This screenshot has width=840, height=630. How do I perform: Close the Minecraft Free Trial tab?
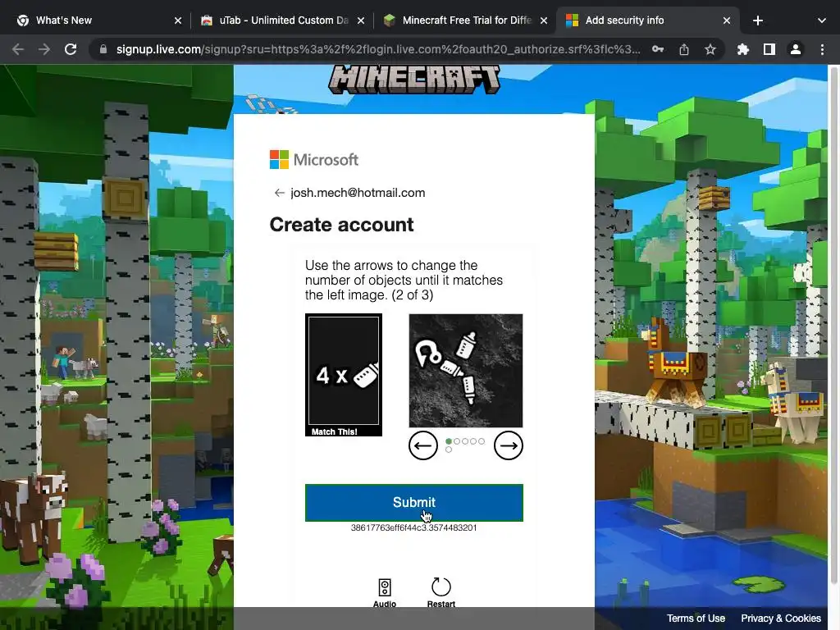point(544,21)
